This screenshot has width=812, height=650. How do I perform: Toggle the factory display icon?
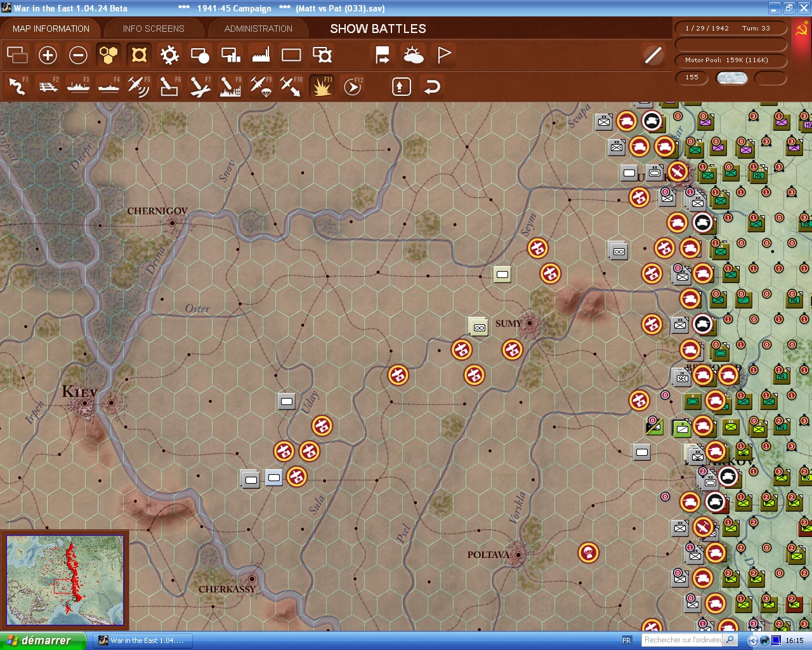261,55
